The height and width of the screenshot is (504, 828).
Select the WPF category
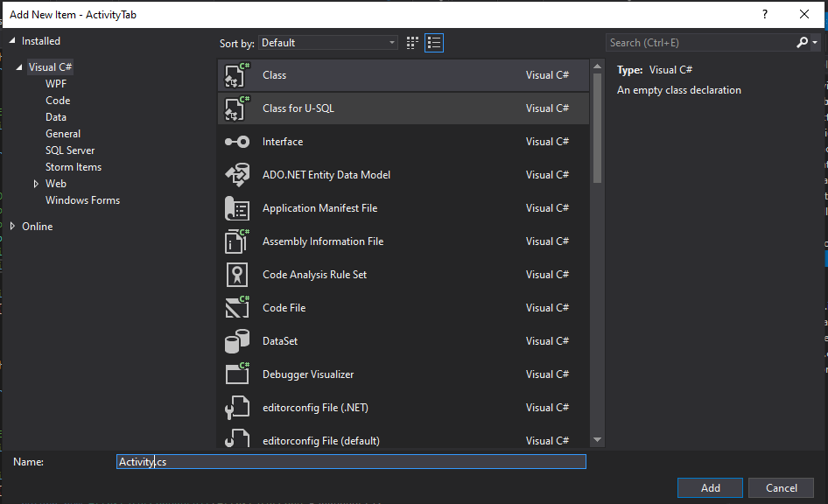56,84
